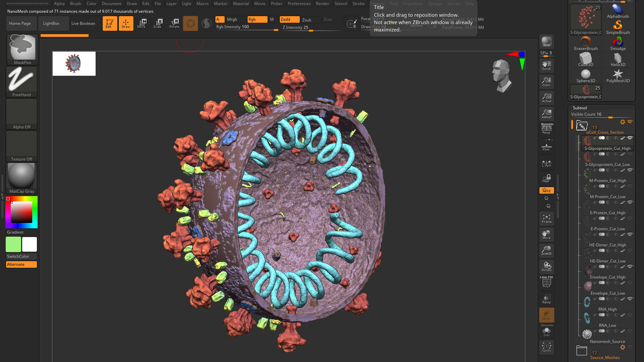Open the MaskPen brush picker
Viewport: 644px width, 362px height.
point(22,49)
